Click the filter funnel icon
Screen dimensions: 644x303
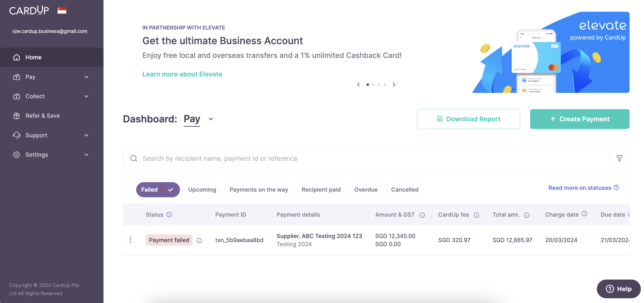coord(619,158)
